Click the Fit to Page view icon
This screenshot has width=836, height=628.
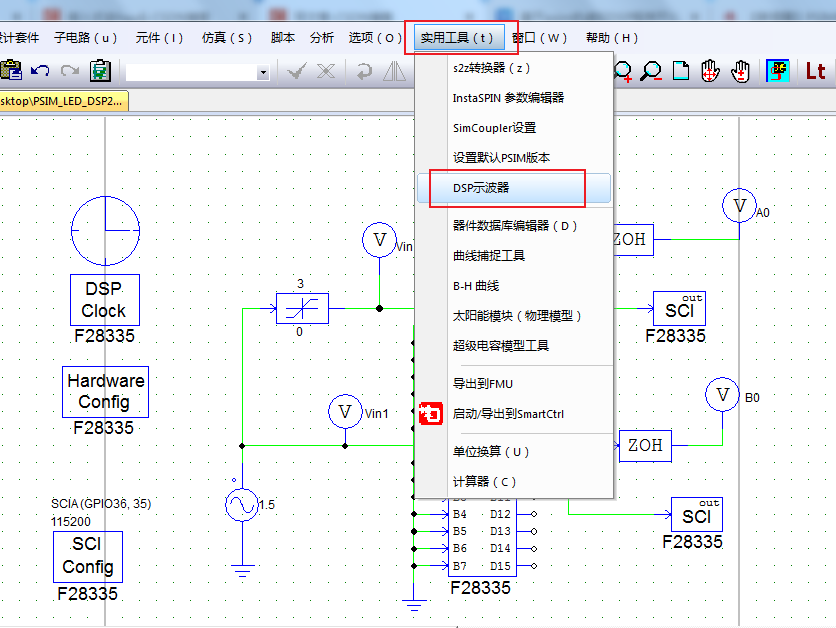pos(681,71)
